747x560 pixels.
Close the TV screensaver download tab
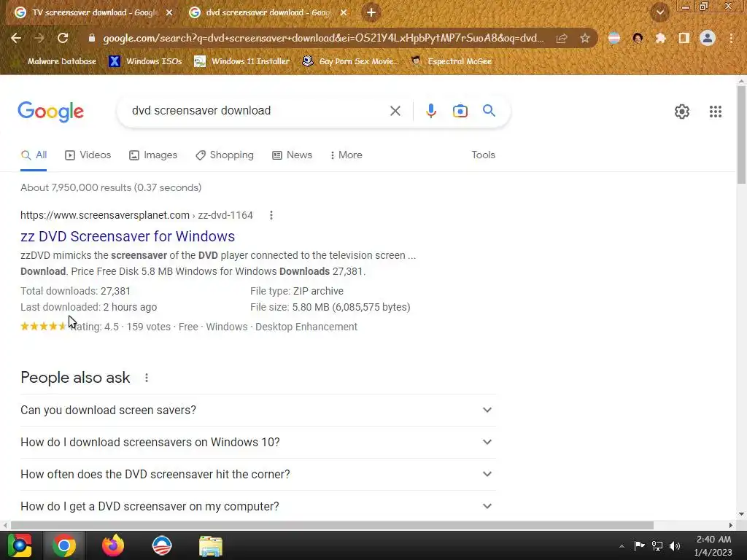click(169, 13)
